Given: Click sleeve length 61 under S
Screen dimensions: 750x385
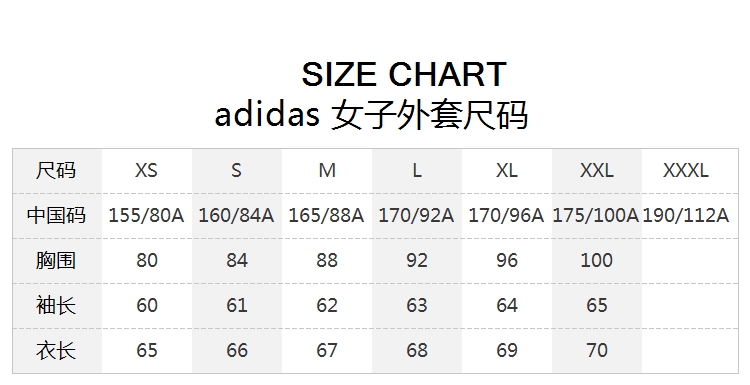Looking at the screenshot, I should (x=237, y=305).
